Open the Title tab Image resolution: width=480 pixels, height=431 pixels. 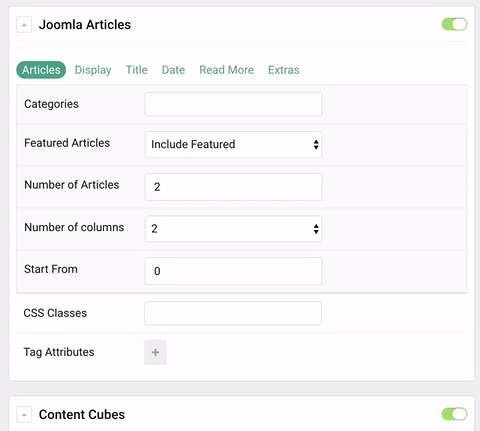pos(136,70)
